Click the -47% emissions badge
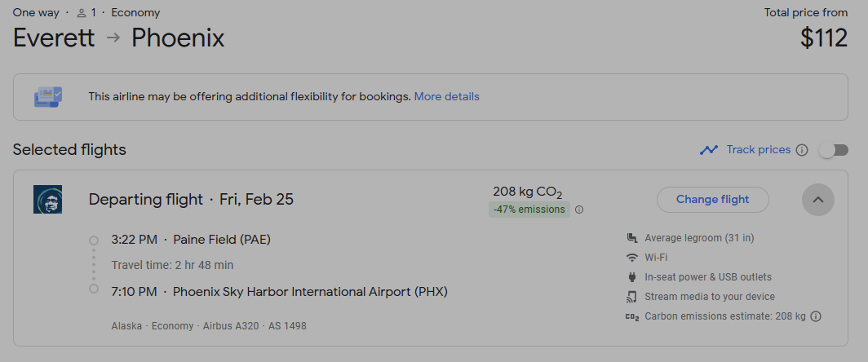 (529, 210)
